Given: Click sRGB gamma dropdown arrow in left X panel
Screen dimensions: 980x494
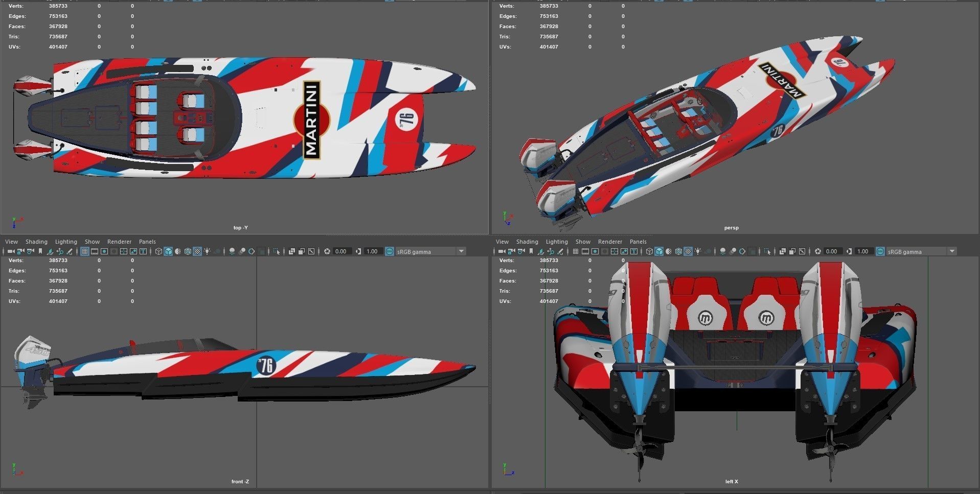Looking at the screenshot, I should (x=952, y=251).
